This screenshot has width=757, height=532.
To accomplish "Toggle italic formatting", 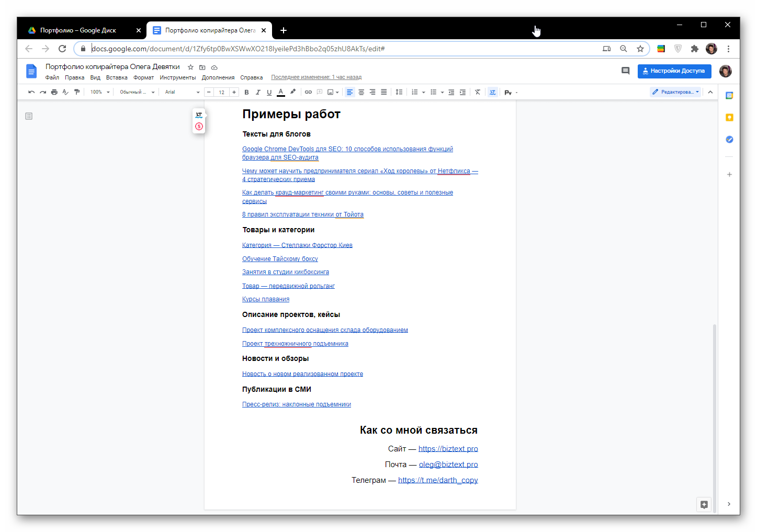I will (258, 92).
